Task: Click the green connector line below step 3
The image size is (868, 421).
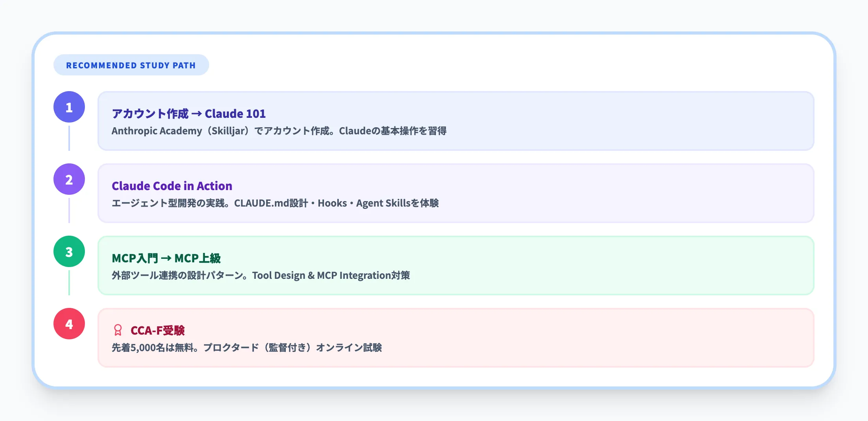Action: click(x=69, y=282)
